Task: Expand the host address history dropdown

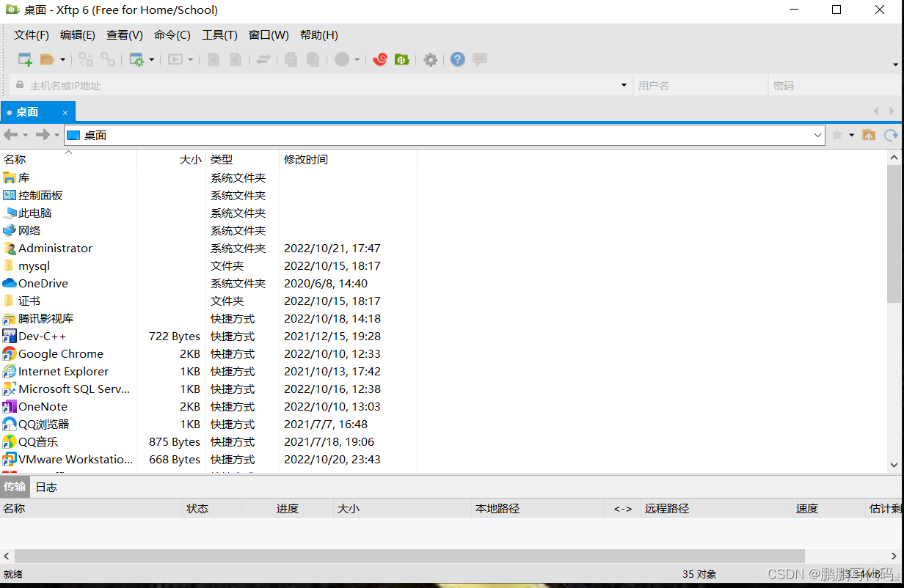Action: [x=624, y=85]
